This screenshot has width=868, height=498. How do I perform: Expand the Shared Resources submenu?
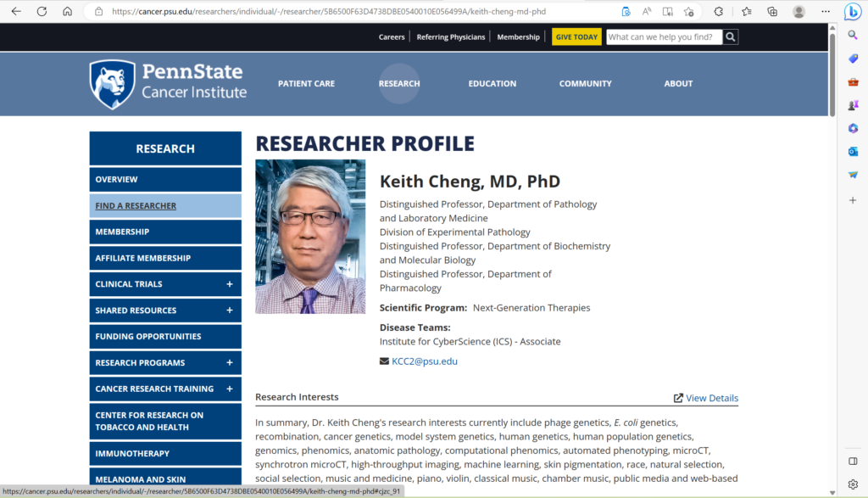click(229, 311)
